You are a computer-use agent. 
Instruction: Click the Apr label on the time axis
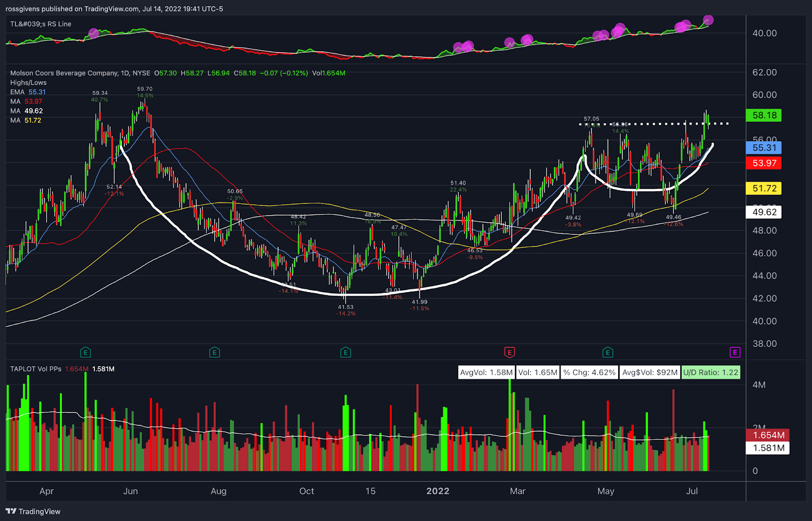click(47, 491)
